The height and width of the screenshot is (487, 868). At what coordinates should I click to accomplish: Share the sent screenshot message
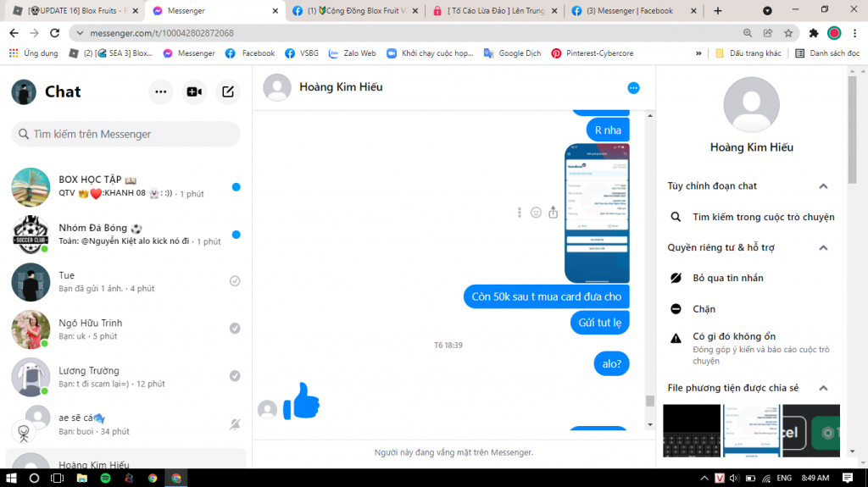(x=554, y=213)
